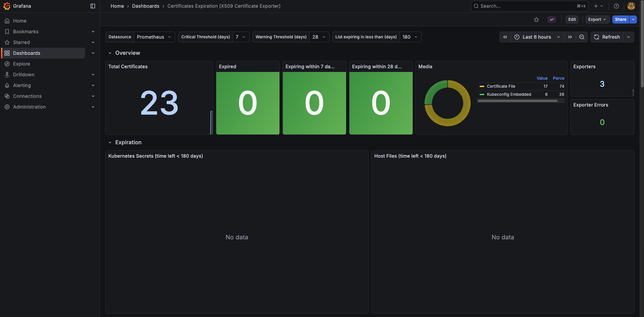Open Bookmarks in the sidebar
Image resolution: width=644 pixels, height=317 pixels.
[x=26, y=32]
